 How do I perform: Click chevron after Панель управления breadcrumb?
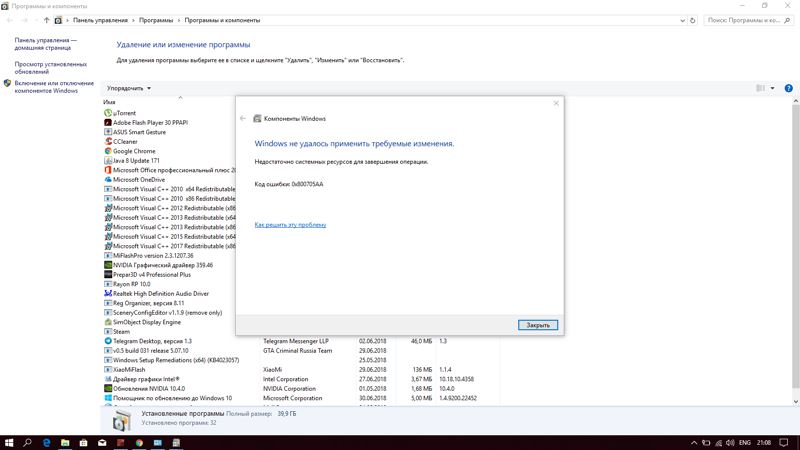point(134,20)
